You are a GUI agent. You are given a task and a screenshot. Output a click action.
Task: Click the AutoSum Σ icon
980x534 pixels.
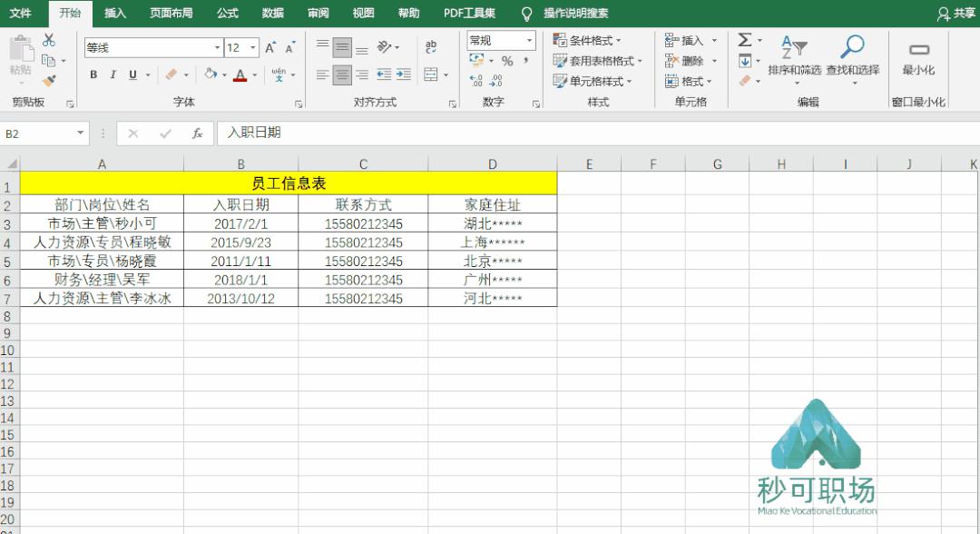tap(746, 38)
